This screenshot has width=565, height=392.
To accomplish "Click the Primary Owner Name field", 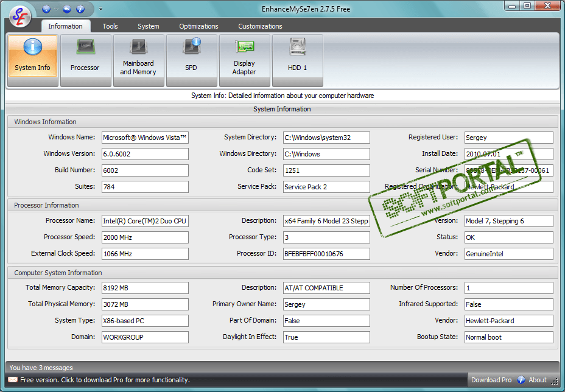I will coord(326,304).
